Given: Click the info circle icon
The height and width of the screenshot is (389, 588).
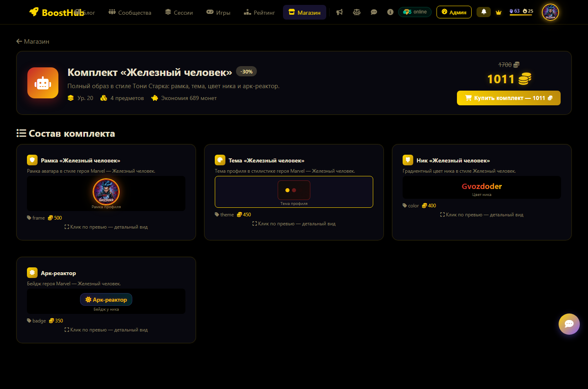Looking at the screenshot, I should tap(390, 12).
